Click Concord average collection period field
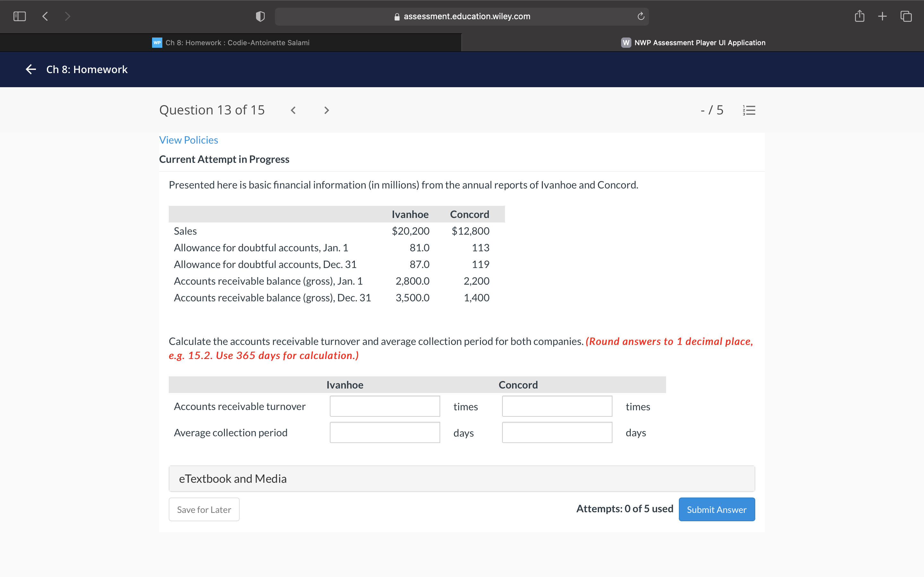 [557, 432]
